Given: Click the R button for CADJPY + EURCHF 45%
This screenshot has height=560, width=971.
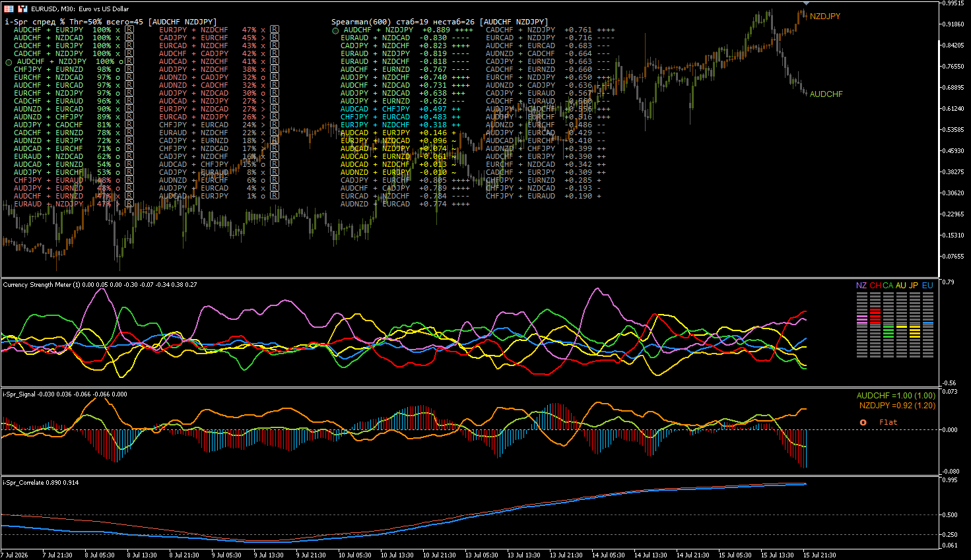Looking at the screenshot, I should pos(275,38).
